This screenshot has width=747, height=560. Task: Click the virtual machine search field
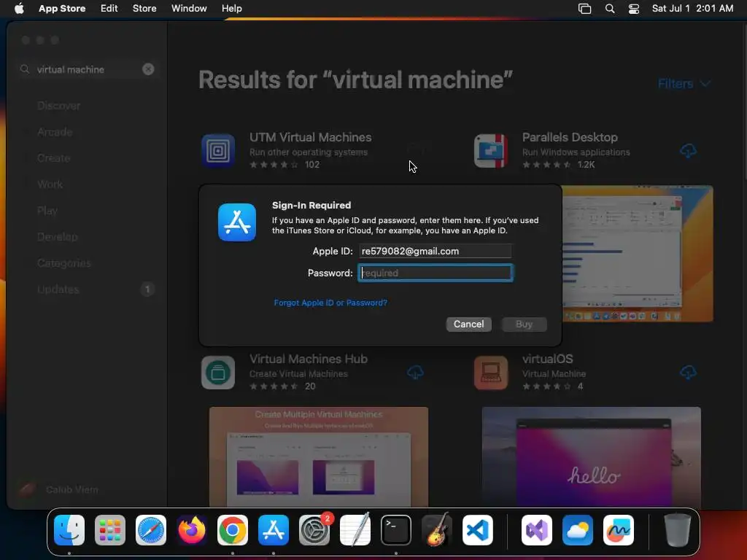pos(86,69)
